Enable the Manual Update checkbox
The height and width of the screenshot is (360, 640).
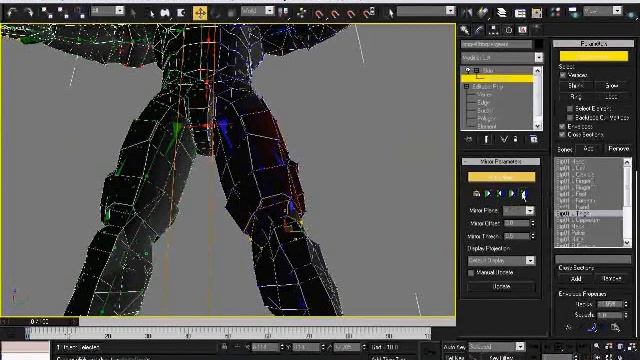click(x=471, y=273)
